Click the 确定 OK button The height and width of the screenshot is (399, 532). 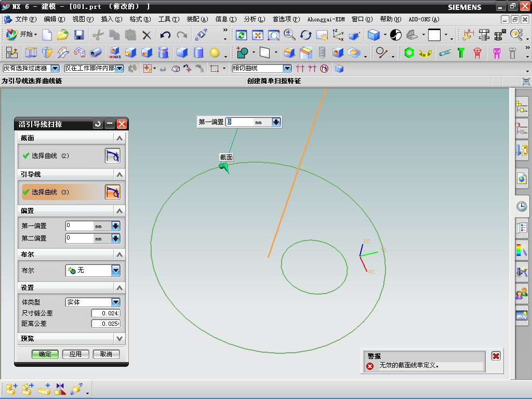click(45, 354)
